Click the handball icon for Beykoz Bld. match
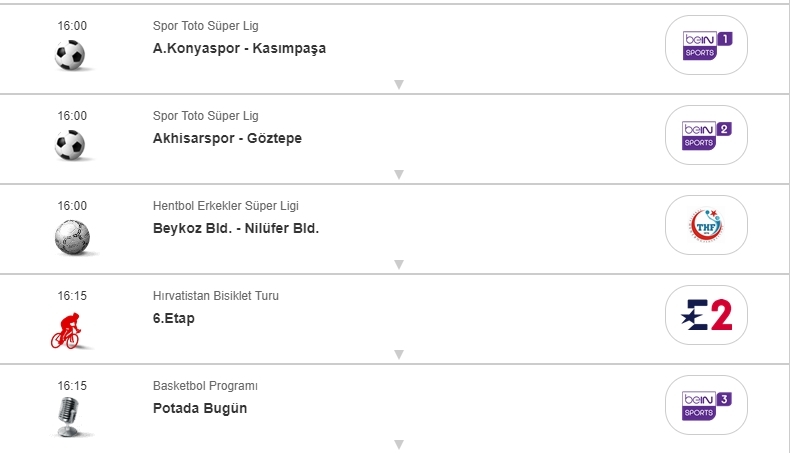 (71, 236)
